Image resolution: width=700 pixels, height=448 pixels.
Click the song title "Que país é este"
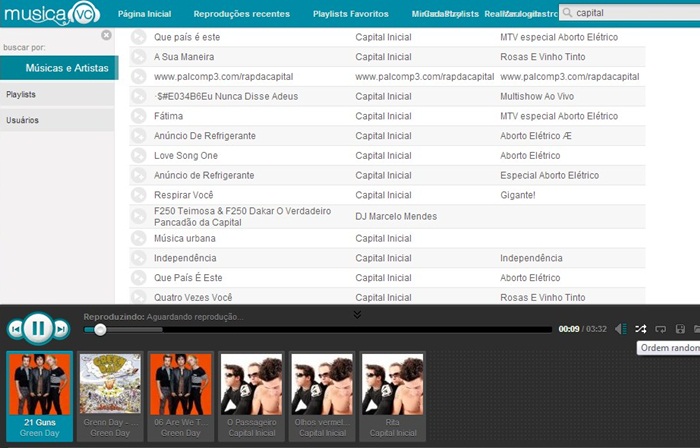(x=187, y=37)
